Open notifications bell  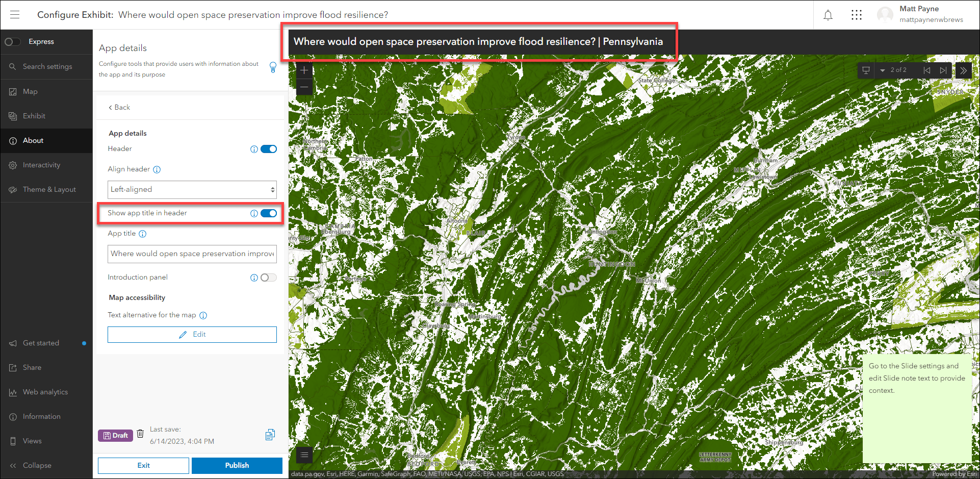pyautogui.click(x=828, y=15)
